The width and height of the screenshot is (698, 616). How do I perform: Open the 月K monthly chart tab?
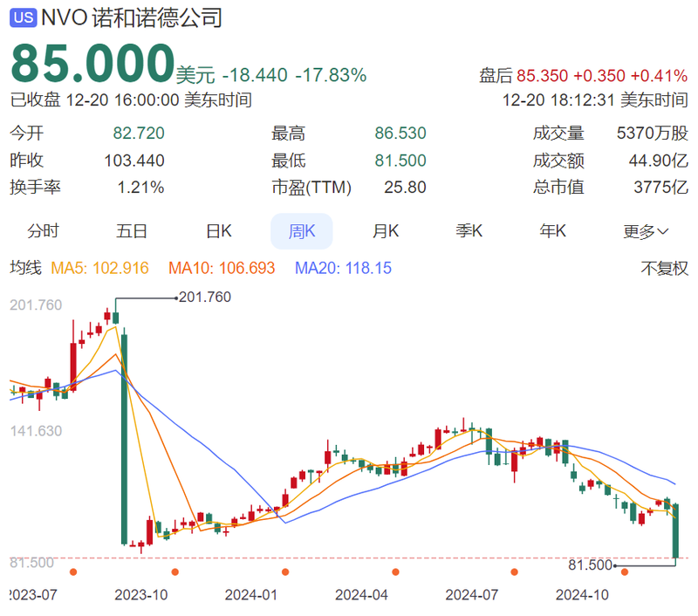[x=386, y=231]
